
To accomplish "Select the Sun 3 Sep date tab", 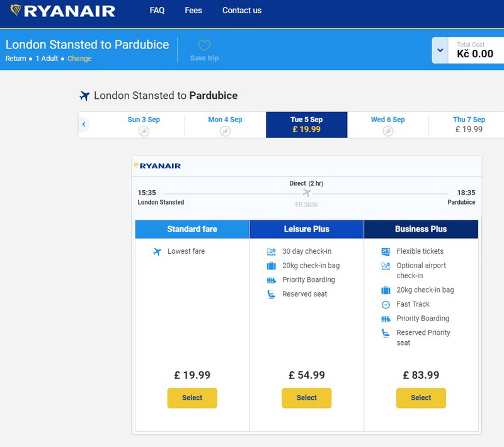I will point(144,125).
